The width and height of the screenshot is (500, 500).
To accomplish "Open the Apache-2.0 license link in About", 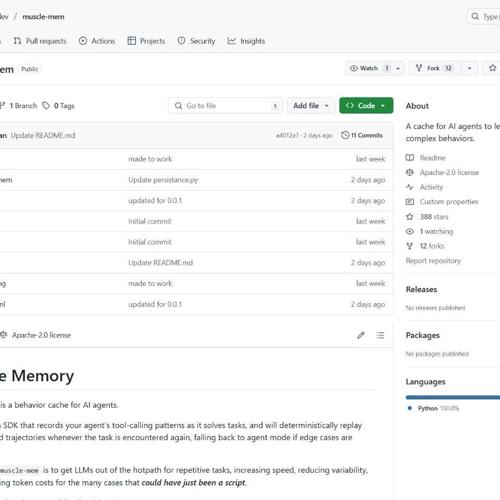I will (449, 172).
